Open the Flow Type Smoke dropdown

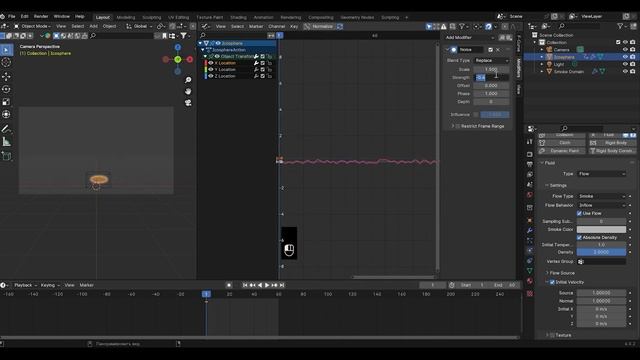602,197
